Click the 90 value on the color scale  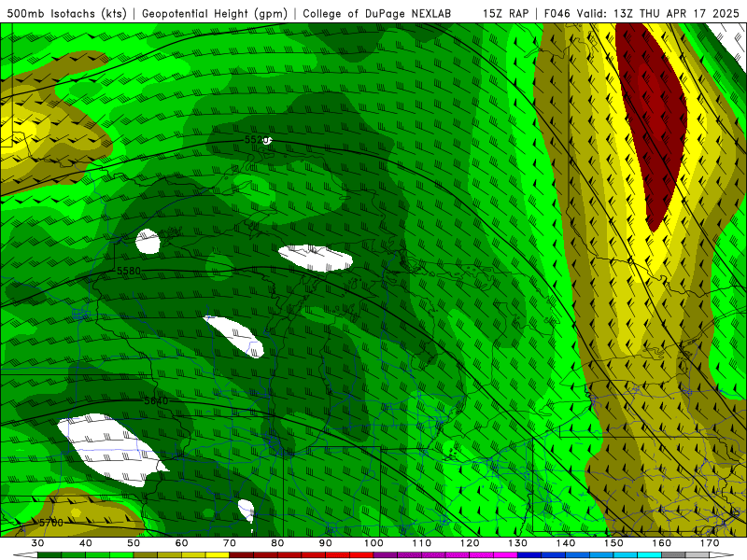pyautogui.click(x=325, y=543)
